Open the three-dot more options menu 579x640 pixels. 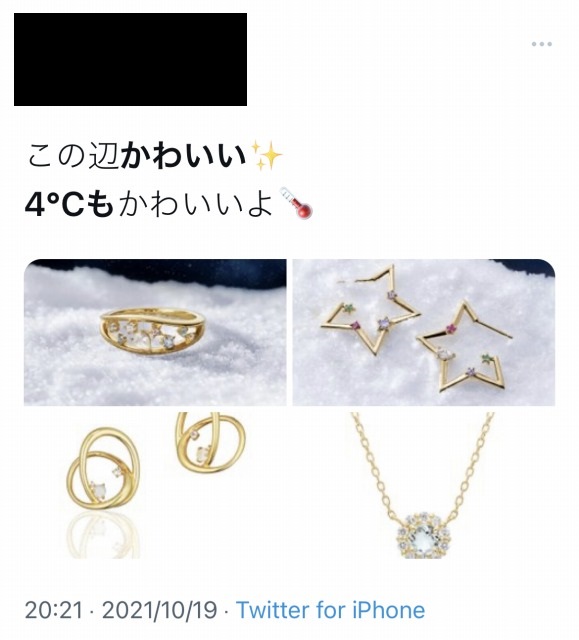541,44
